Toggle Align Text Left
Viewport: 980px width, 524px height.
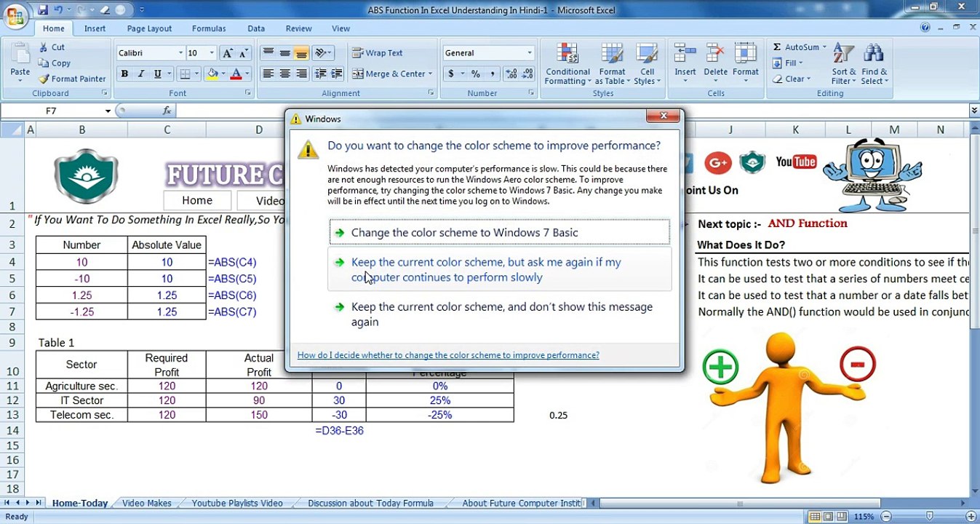coord(268,74)
